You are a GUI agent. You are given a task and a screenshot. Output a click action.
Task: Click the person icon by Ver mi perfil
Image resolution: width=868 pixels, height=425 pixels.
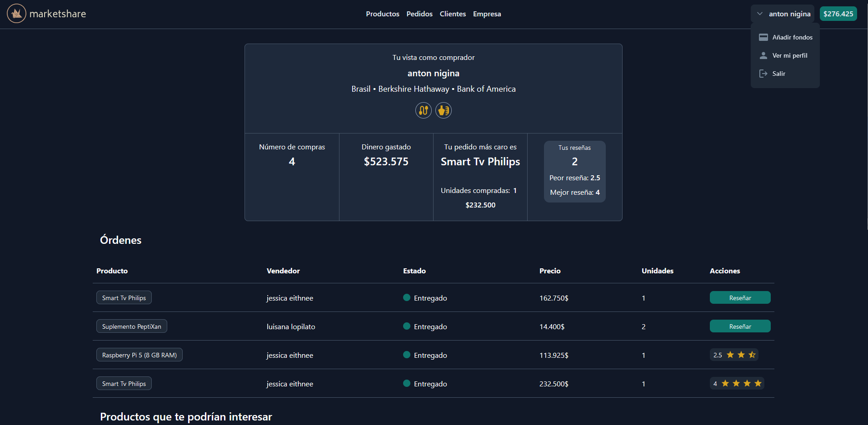[763, 55]
